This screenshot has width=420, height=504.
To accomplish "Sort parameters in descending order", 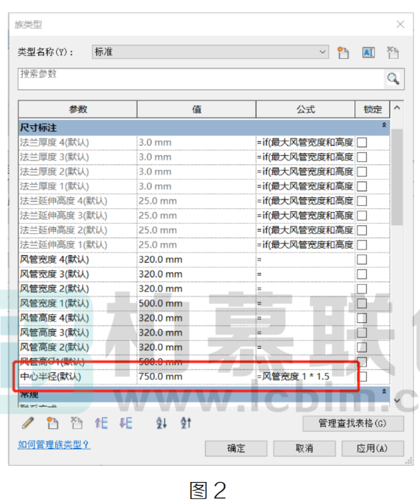I will click(186, 423).
